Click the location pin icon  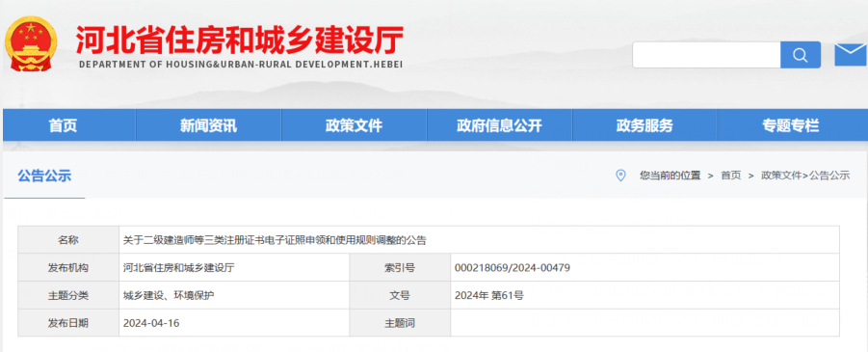pyautogui.click(x=620, y=176)
